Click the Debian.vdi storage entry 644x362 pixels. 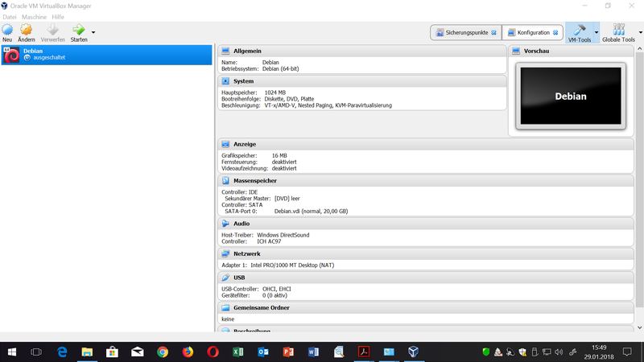[311, 211]
